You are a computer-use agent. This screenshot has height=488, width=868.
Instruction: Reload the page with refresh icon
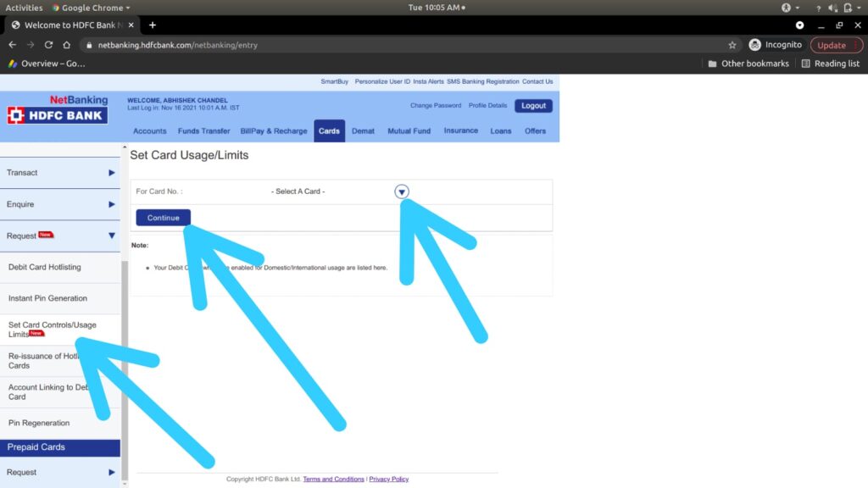[x=48, y=45]
